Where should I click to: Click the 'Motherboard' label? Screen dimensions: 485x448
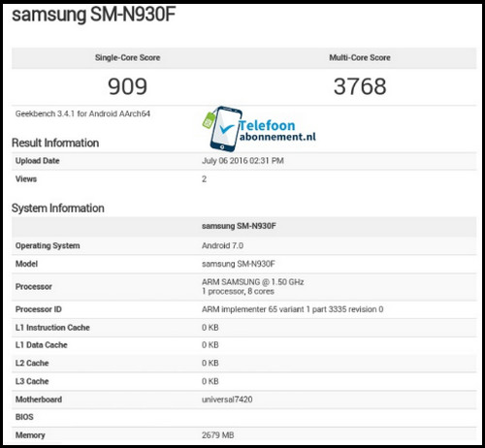coord(39,400)
